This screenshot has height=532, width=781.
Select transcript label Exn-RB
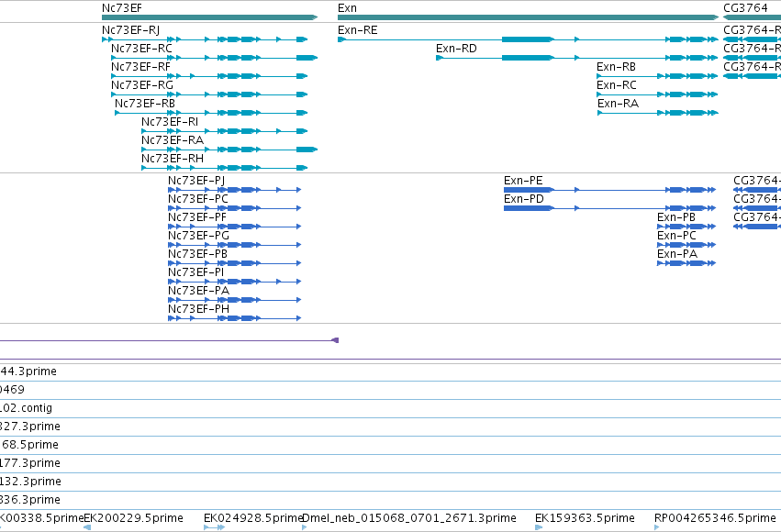616,67
